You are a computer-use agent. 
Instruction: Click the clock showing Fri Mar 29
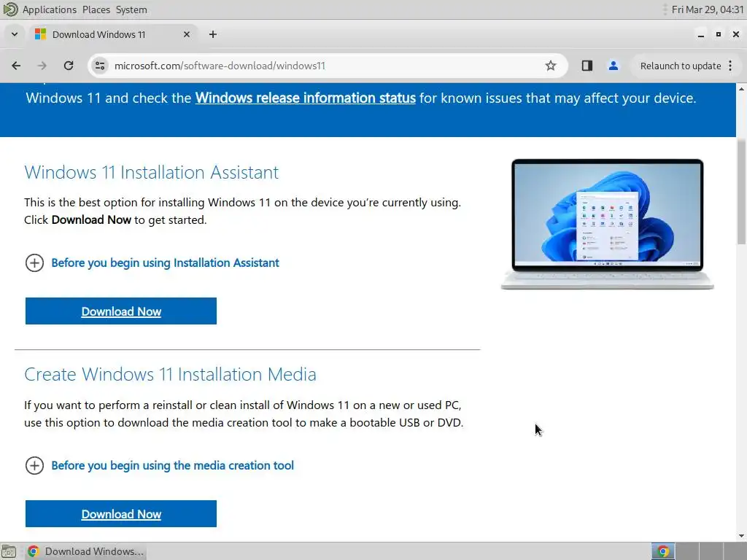click(x=708, y=9)
